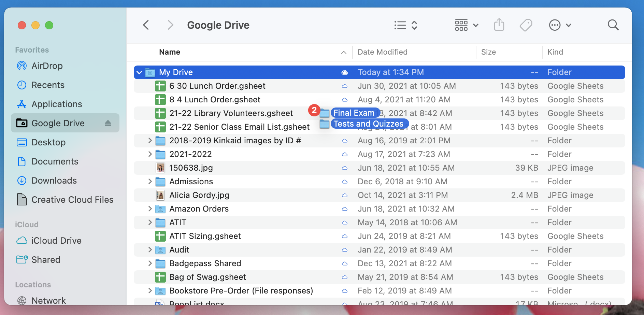Expand the Bookstore Pre-Order folder
Screen dimensions: 644x315
point(150,290)
